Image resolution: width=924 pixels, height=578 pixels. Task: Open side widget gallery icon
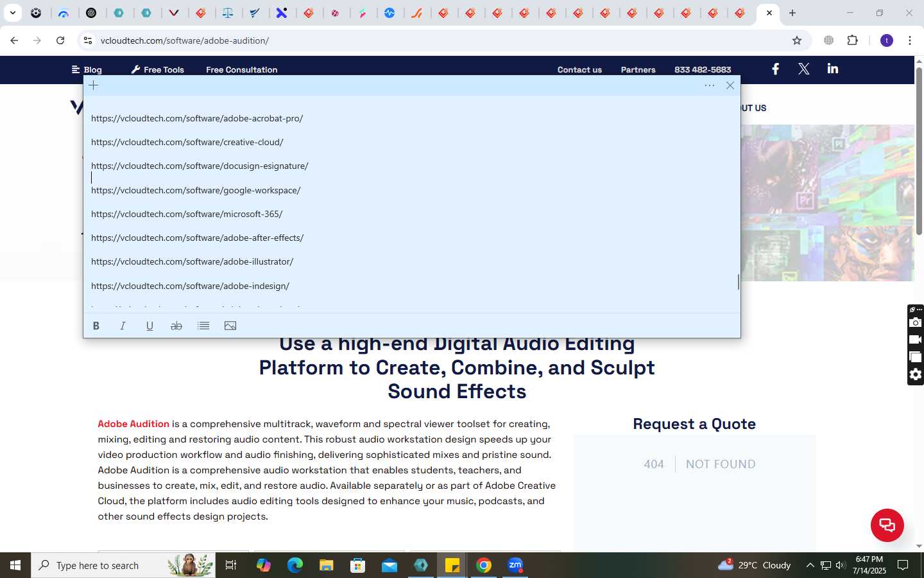[x=916, y=357]
